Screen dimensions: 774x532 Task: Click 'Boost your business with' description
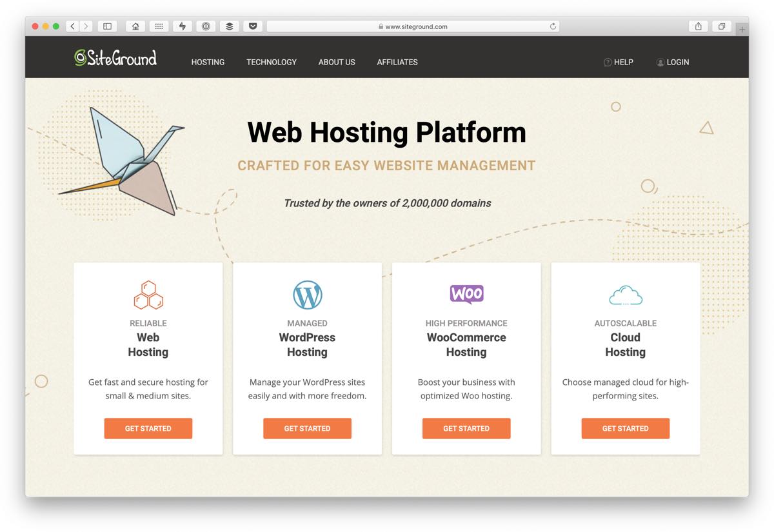[466, 389]
